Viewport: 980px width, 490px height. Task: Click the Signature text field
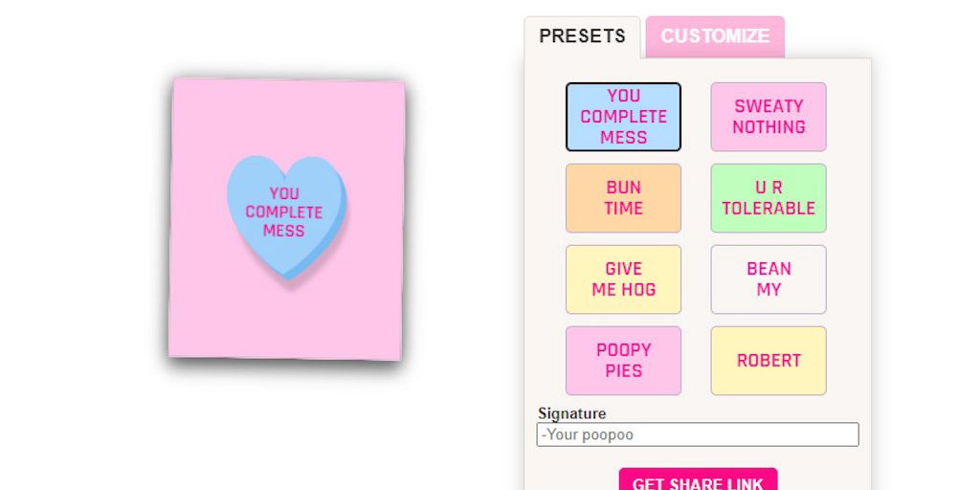[698, 434]
